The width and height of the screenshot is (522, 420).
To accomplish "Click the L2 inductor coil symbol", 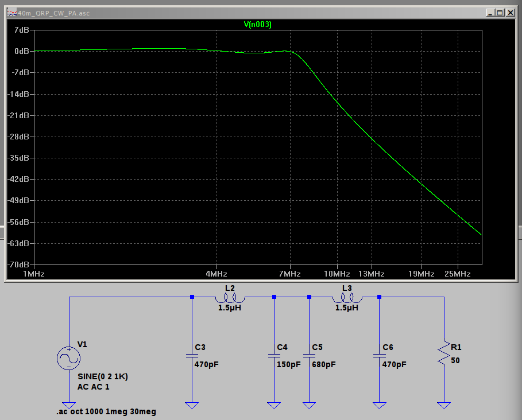I will pos(230,298).
